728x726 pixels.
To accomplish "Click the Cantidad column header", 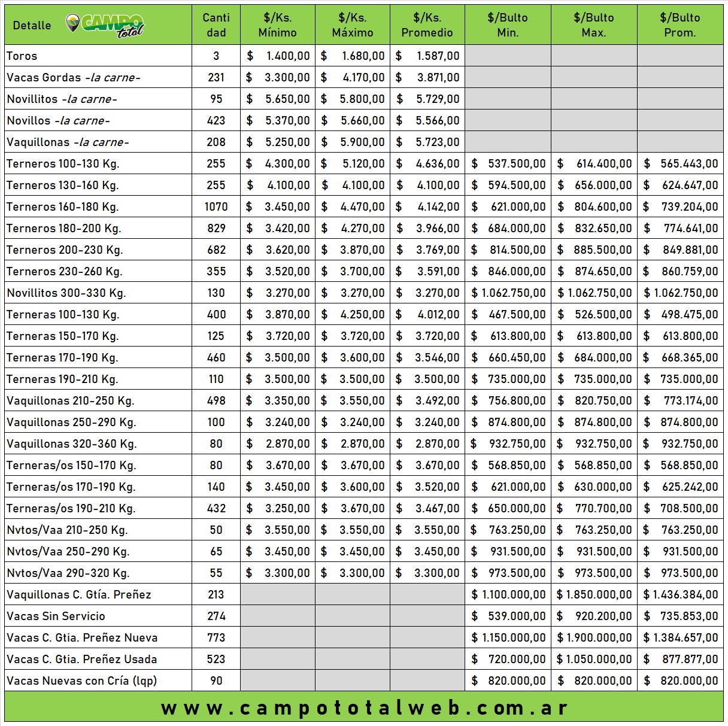I will (216, 25).
